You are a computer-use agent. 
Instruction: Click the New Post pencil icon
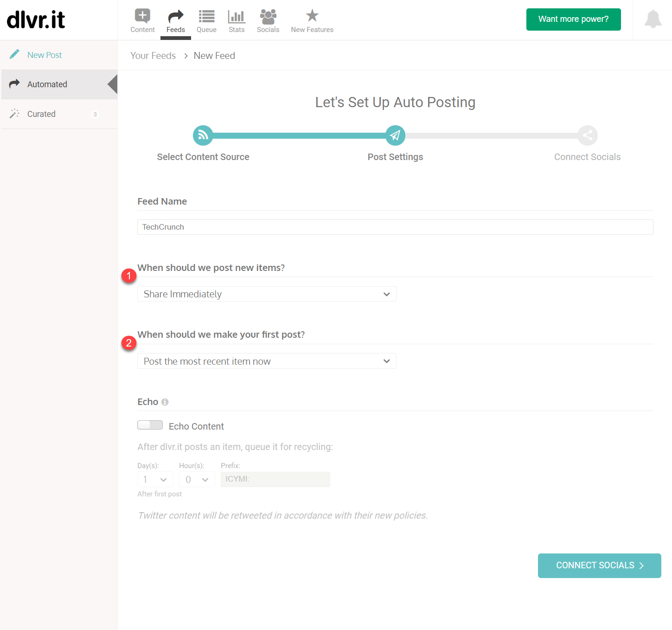pos(14,54)
